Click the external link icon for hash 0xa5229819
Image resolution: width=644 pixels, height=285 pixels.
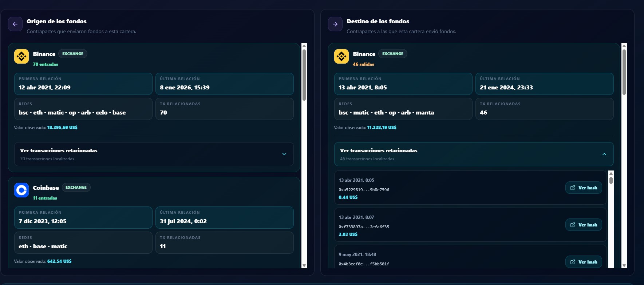pyautogui.click(x=573, y=188)
